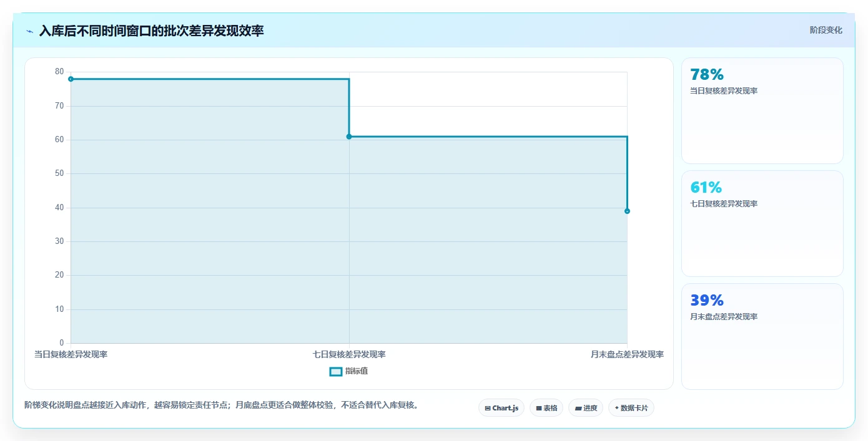The image size is (868, 441).
Task: Click x-axis label 七日复核差异发现率
Action: (x=349, y=354)
